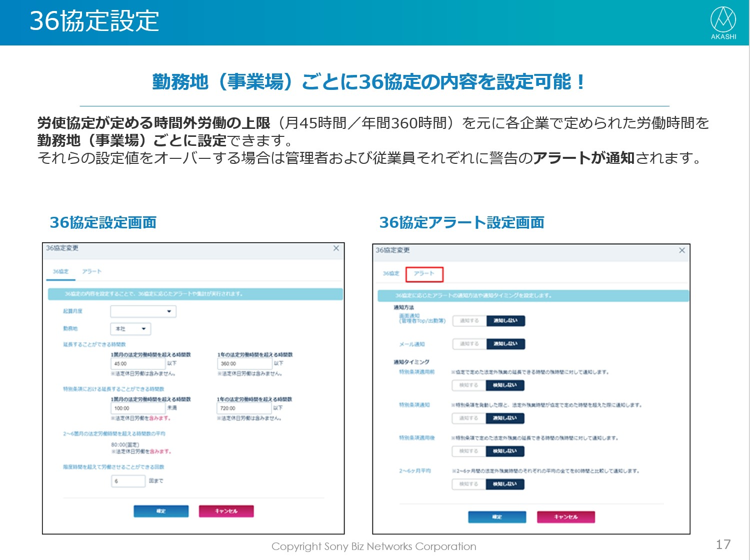
Task: Set 特別条項適用後 to 検知しない
Action: point(505,451)
